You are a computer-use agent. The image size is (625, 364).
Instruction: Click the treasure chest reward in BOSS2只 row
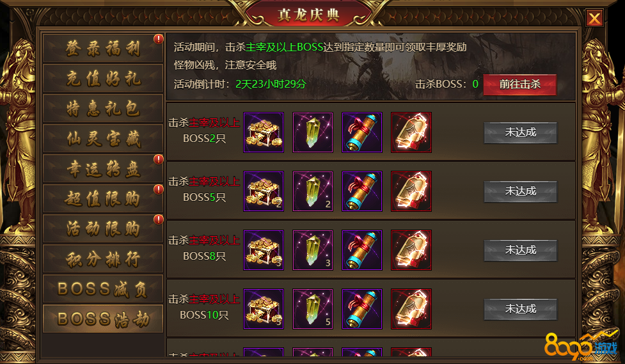click(x=264, y=132)
